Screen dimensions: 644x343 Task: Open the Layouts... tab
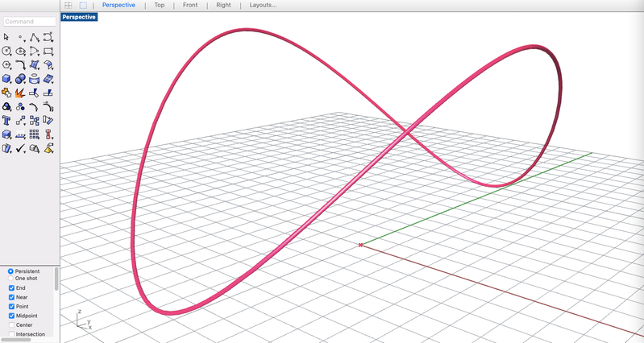(x=263, y=5)
